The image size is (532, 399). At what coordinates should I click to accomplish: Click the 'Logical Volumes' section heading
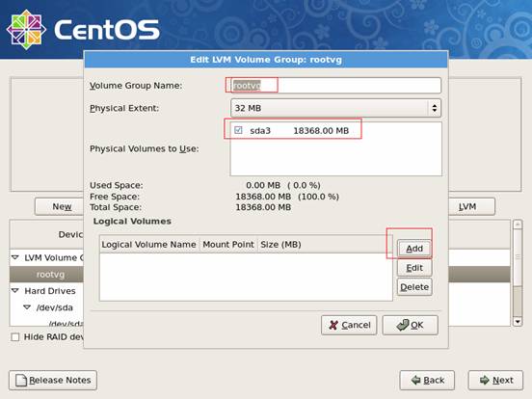(132, 222)
